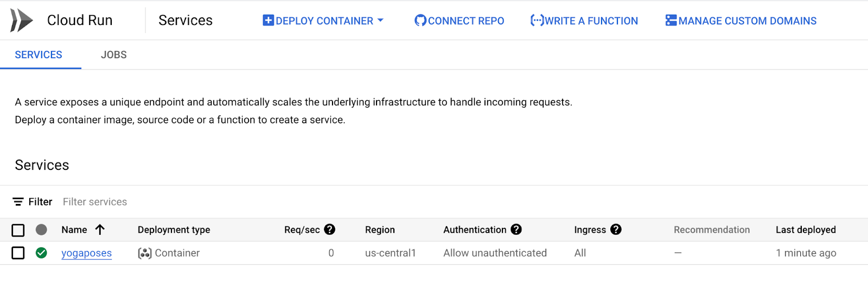This screenshot has height=287, width=868.
Task: Select the Services tab
Action: tap(39, 55)
